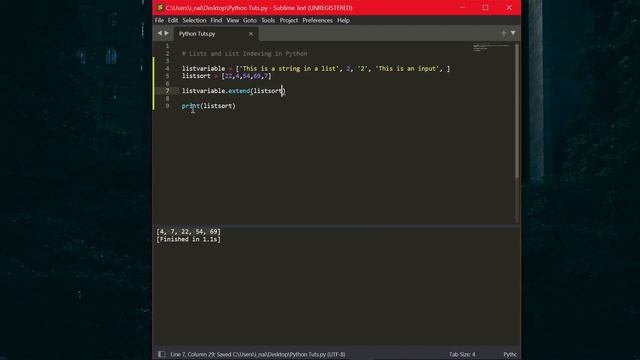Open the Find menu
The image size is (640, 360).
point(216,20)
